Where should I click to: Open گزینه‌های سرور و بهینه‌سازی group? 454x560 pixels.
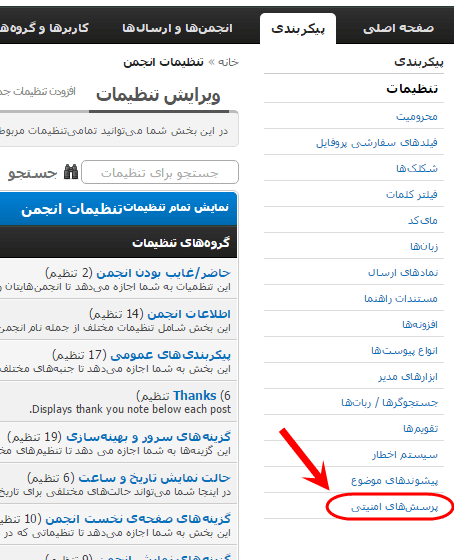click(x=148, y=437)
